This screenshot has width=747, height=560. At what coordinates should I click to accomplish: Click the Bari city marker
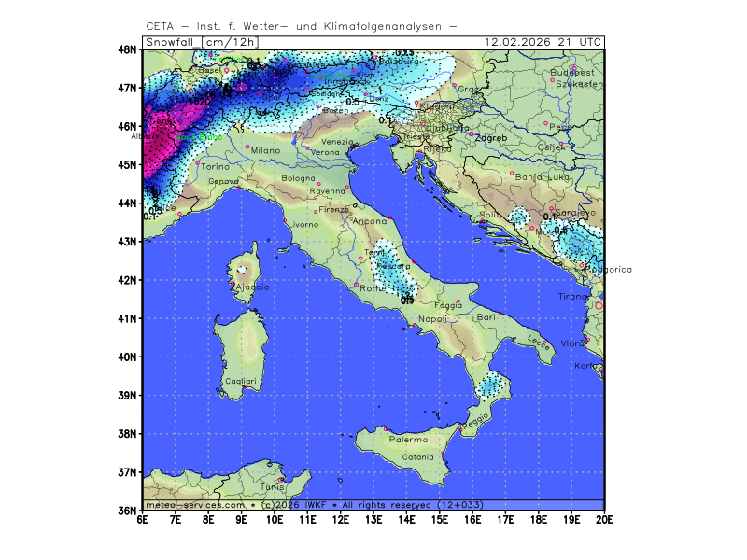click(500, 314)
